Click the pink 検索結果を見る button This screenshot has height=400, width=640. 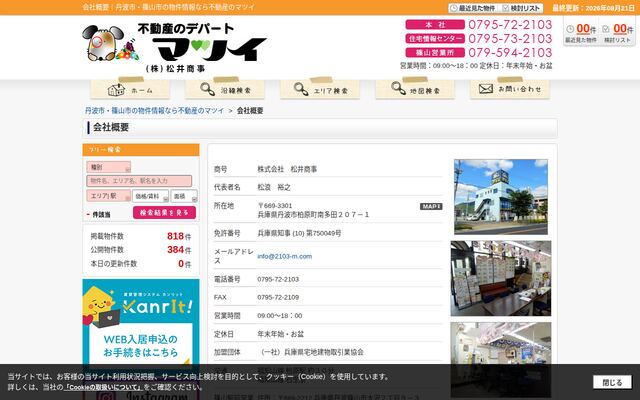tap(164, 213)
